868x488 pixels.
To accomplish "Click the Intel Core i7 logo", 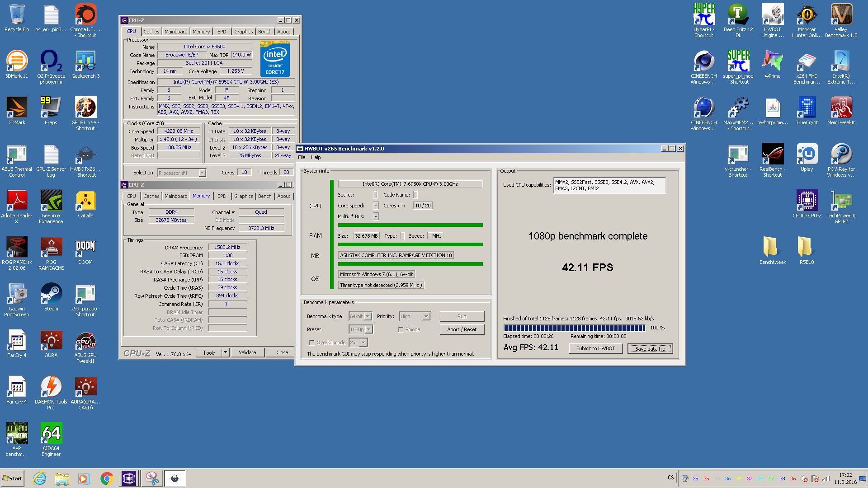I will [x=275, y=59].
